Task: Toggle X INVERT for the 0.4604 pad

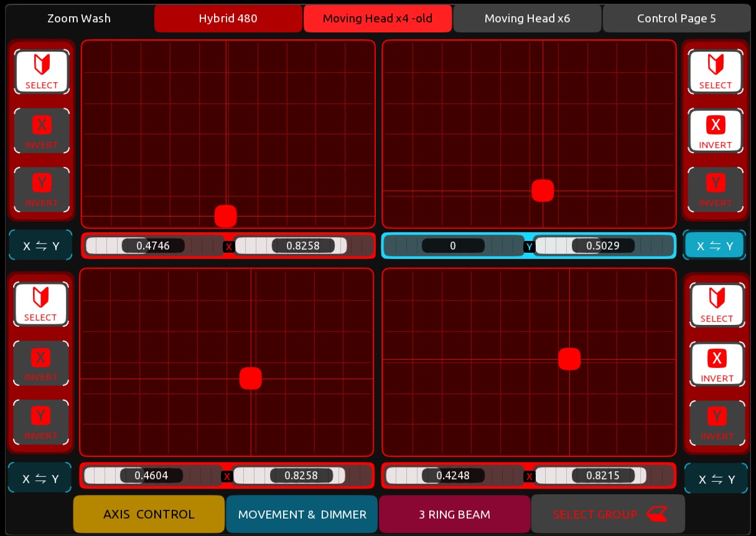Action: point(40,363)
